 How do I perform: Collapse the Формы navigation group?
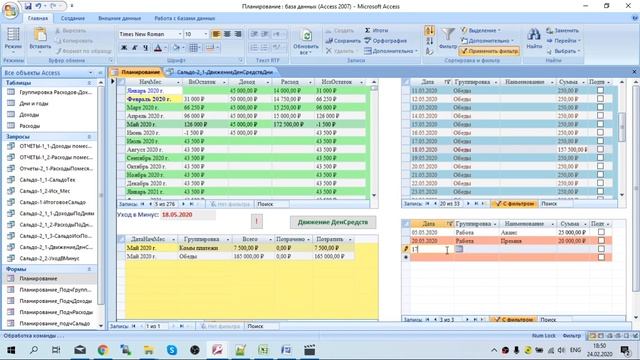(89, 269)
